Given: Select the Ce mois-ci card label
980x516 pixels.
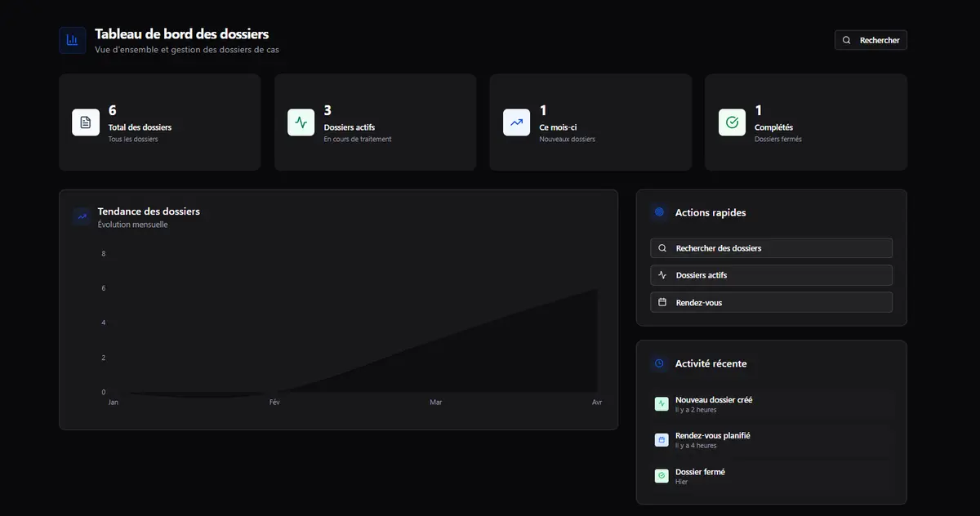Looking at the screenshot, I should coord(558,127).
